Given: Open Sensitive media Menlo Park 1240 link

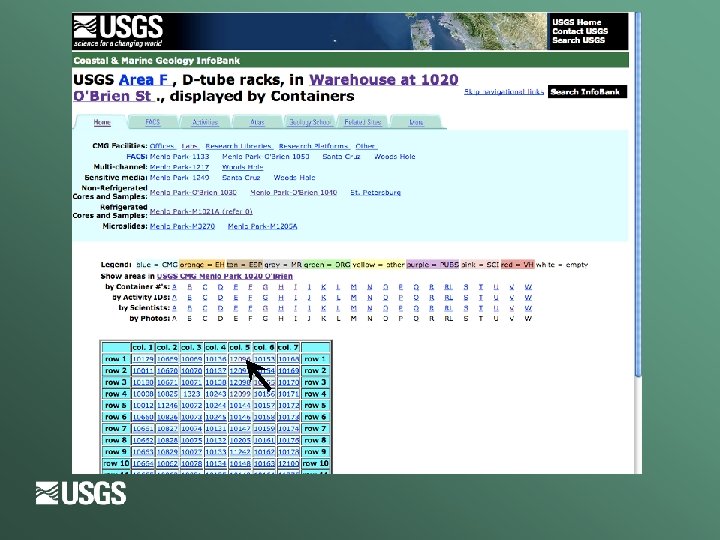Looking at the screenshot, I should (180, 178).
